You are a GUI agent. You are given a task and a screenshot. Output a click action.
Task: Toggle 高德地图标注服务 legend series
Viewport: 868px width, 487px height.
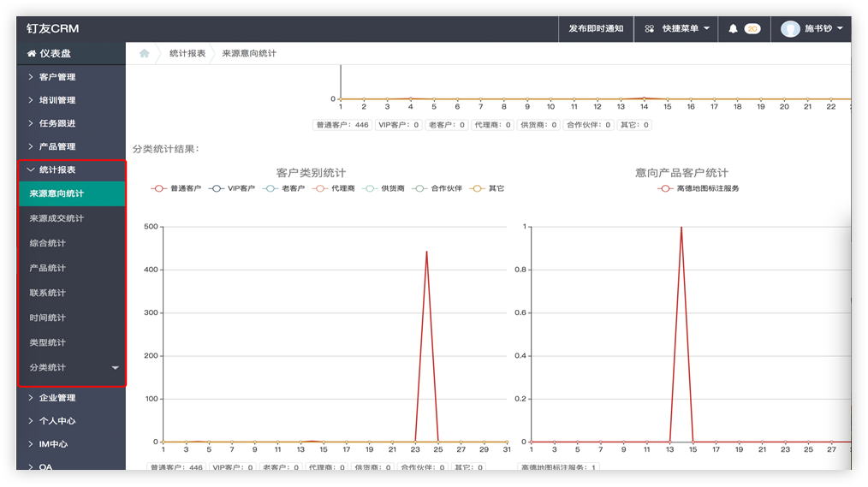click(699, 188)
